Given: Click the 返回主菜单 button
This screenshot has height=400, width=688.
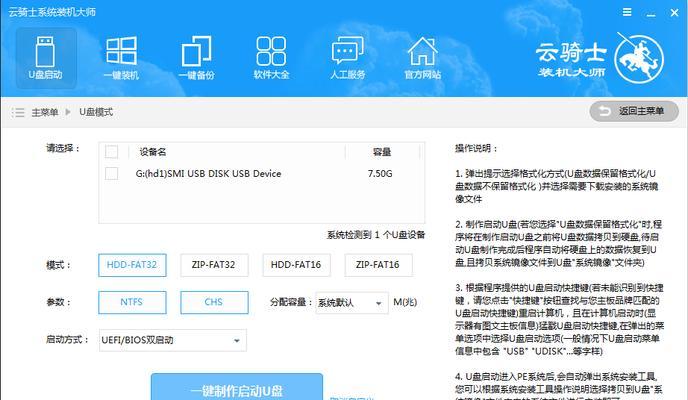Looking at the screenshot, I should click(x=634, y=111).
